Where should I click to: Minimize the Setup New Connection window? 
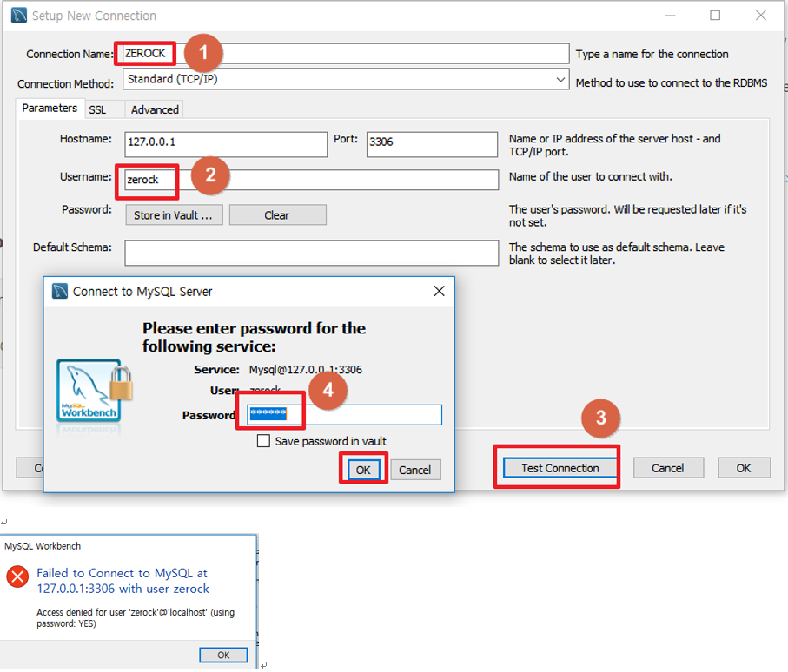click(x=671, y=16)
